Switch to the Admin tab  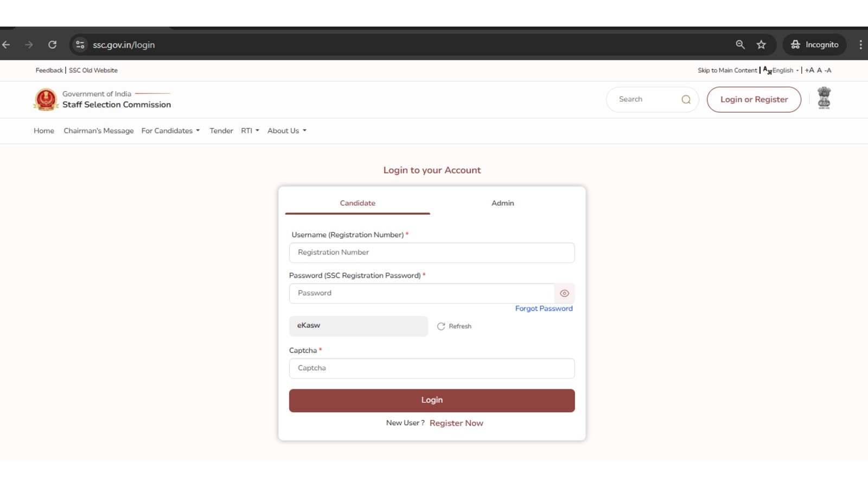(x=502, y=203)
